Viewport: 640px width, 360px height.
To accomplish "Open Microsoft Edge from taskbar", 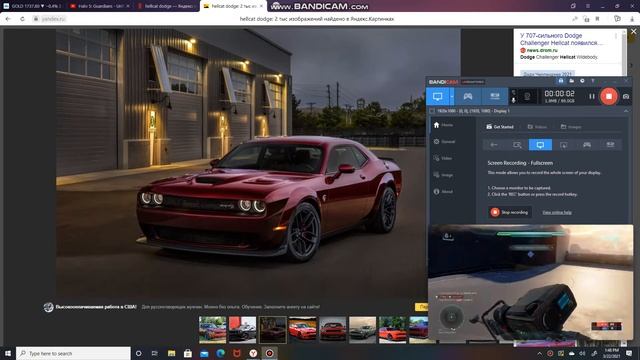I will pyautogui.click(x=220, y=353).
